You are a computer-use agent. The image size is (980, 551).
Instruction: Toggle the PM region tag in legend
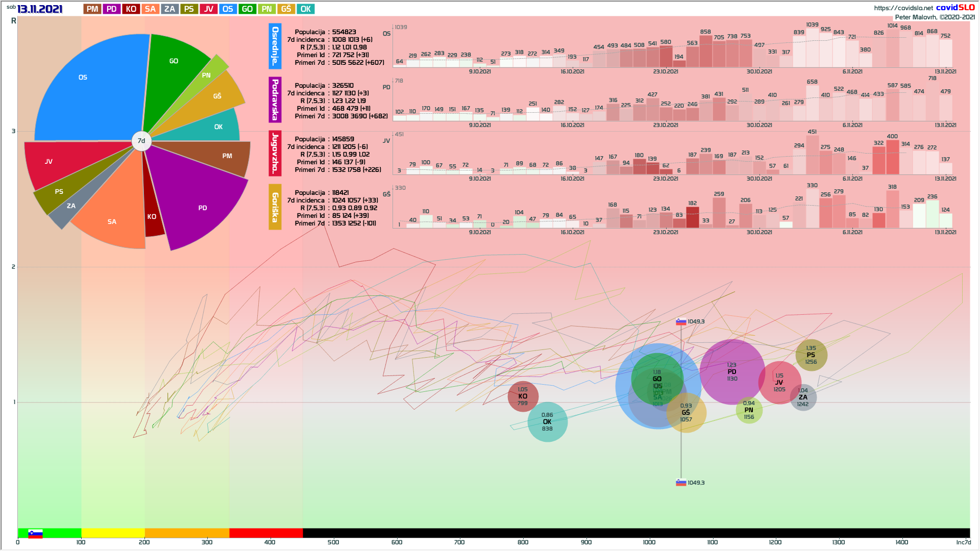coord(92,9)
